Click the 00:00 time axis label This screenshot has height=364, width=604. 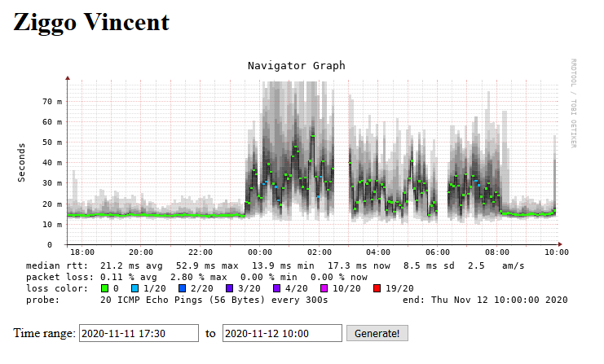tap(260, 252)
